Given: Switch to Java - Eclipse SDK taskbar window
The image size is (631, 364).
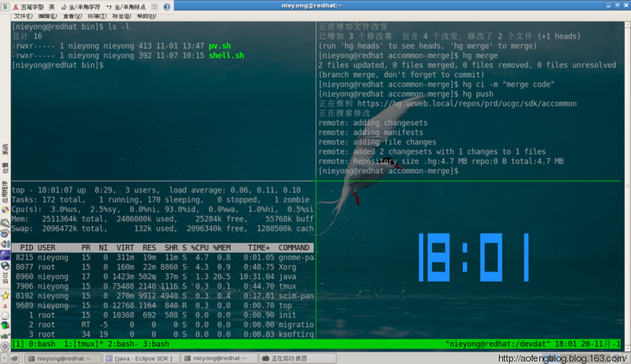Looking at the screenshot, I should tap(141, 358).
